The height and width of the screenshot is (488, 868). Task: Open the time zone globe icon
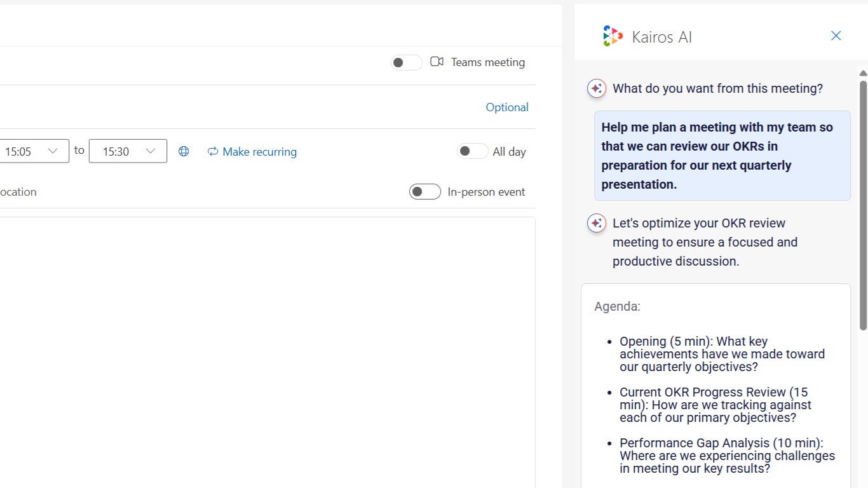tap(184, 151)
